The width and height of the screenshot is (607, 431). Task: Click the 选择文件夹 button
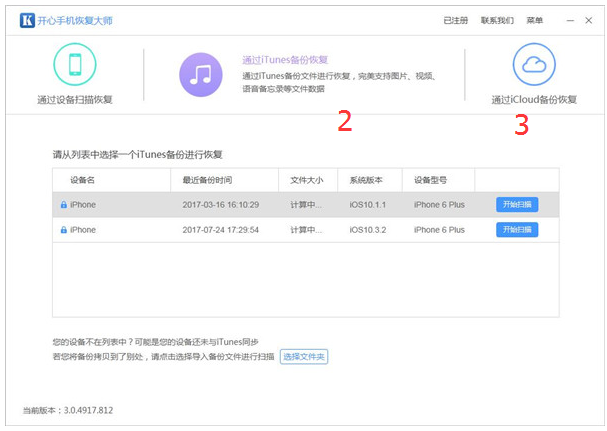(x=304, y=357)
